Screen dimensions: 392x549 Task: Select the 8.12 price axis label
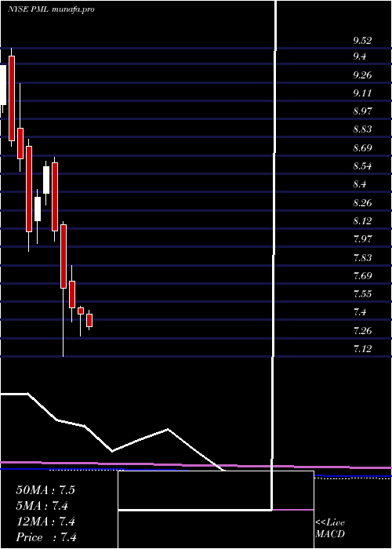tap(362, 221)
